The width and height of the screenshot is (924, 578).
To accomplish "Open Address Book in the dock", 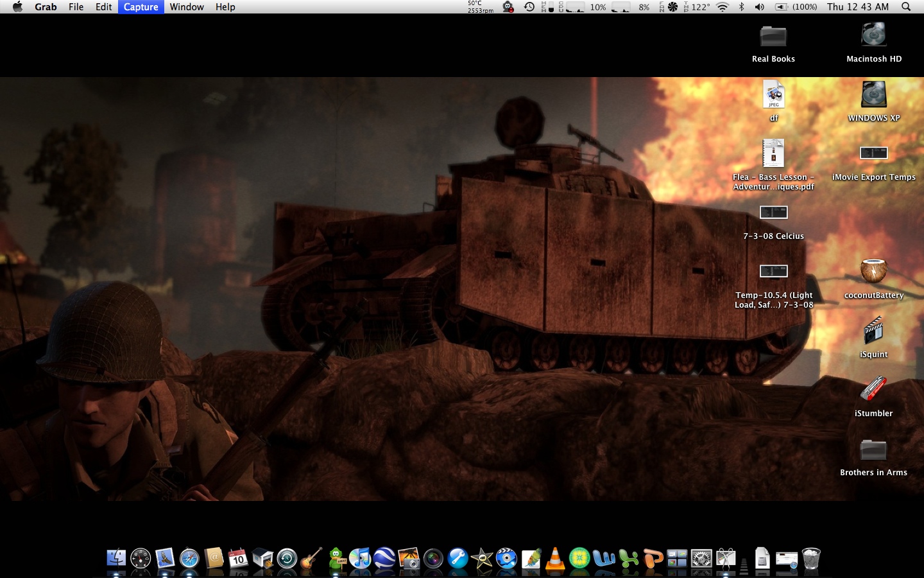I will 214,559.
